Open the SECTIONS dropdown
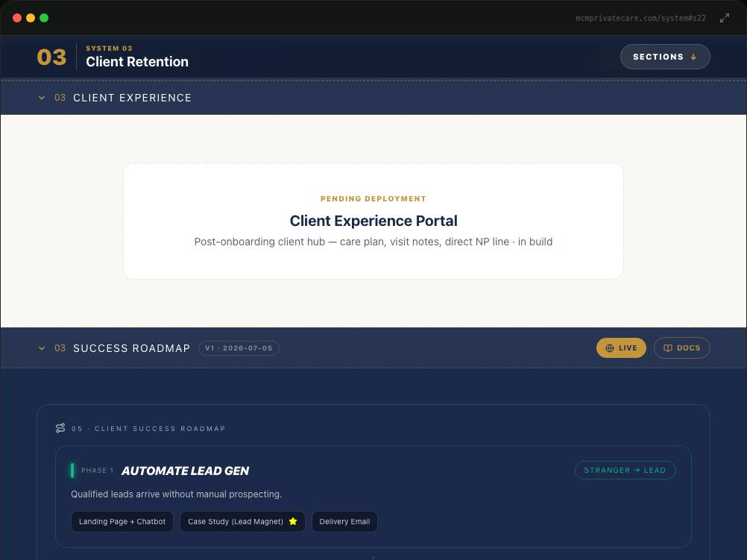 pos(665,57)
